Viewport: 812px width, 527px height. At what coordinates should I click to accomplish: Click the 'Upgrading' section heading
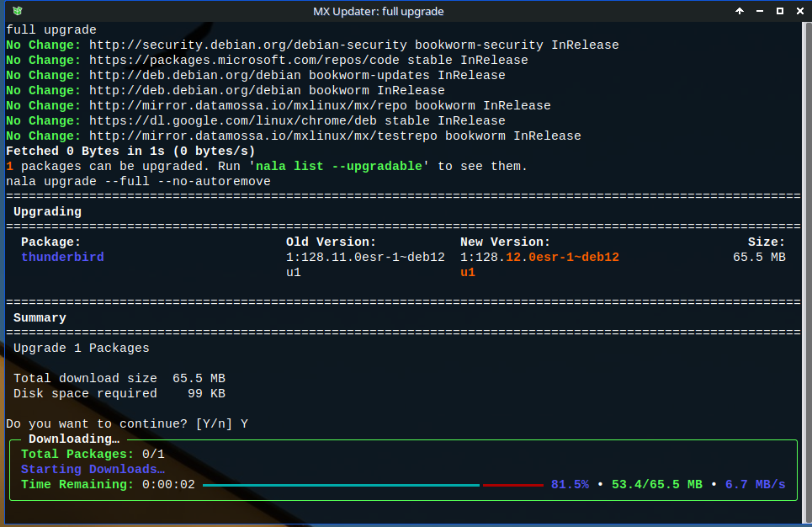(x=47, y=212)
